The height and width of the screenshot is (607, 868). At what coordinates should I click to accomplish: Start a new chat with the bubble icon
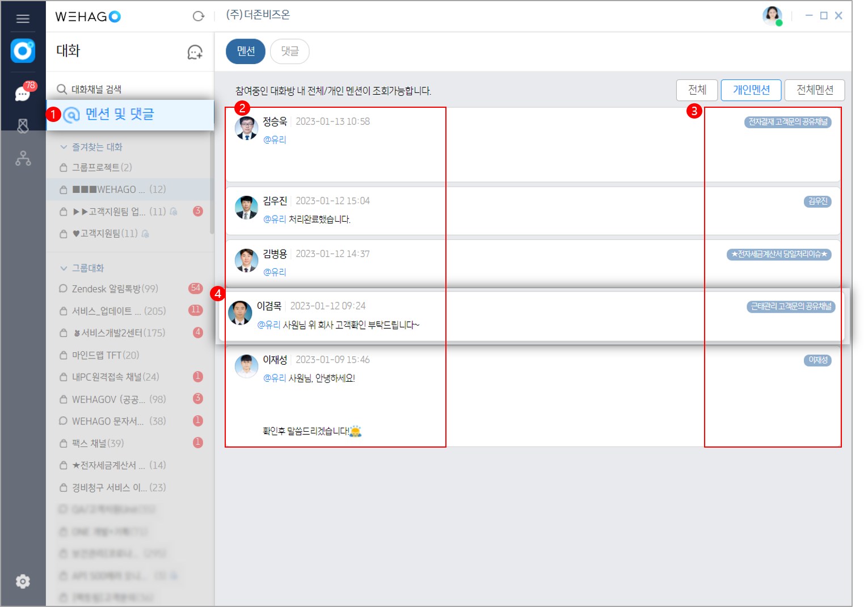[195, 52]
